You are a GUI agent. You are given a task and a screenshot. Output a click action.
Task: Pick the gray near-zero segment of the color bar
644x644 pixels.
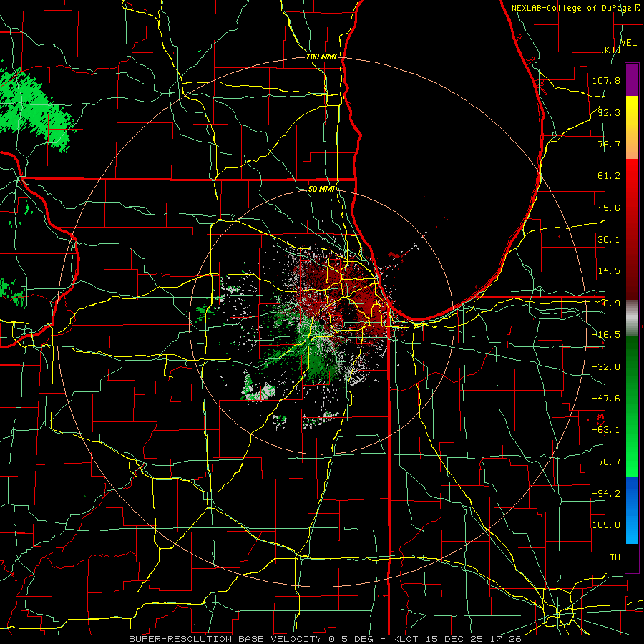click(x=632, y=318)
